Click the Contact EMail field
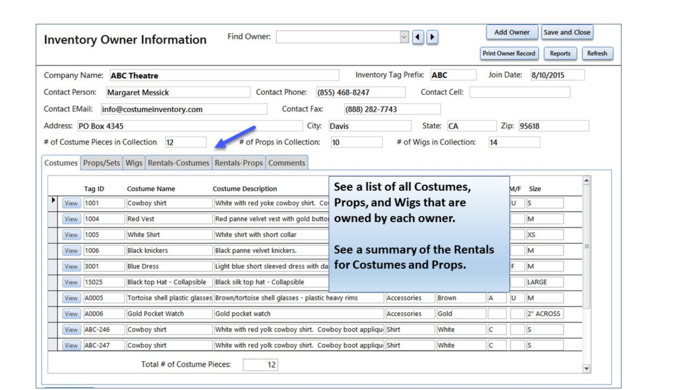This screenshot has width=693, height=390. click(184, 109)
